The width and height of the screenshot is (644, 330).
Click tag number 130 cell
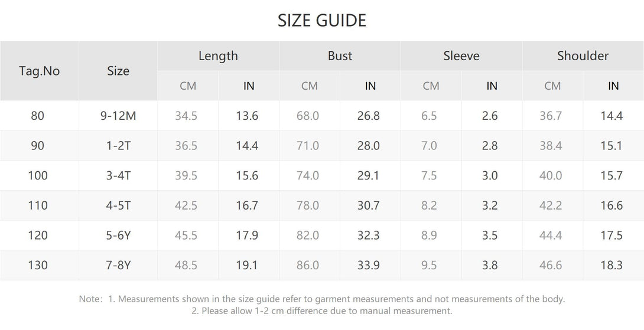[38, 265]
